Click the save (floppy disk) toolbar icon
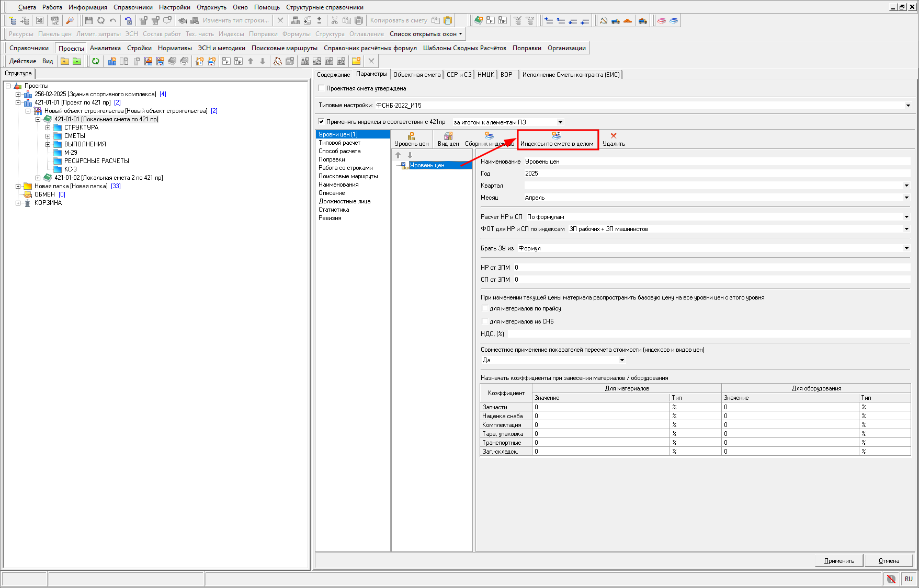 click(88, 20)
